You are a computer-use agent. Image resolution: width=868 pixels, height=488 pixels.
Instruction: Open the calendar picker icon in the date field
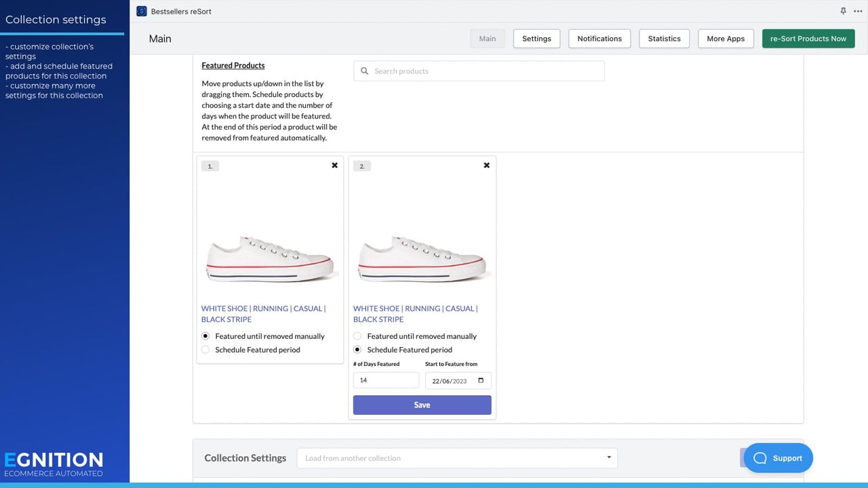[x=481, y=381]
